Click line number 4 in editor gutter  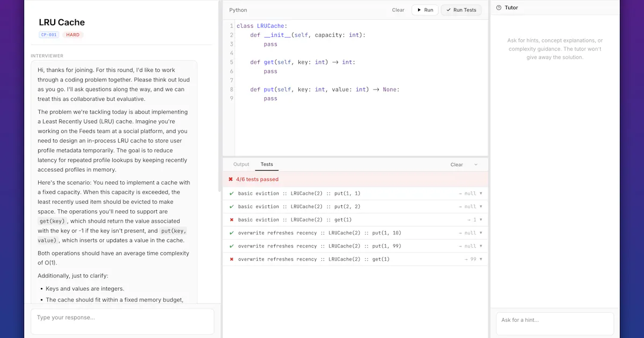click(x=231, y=53)
